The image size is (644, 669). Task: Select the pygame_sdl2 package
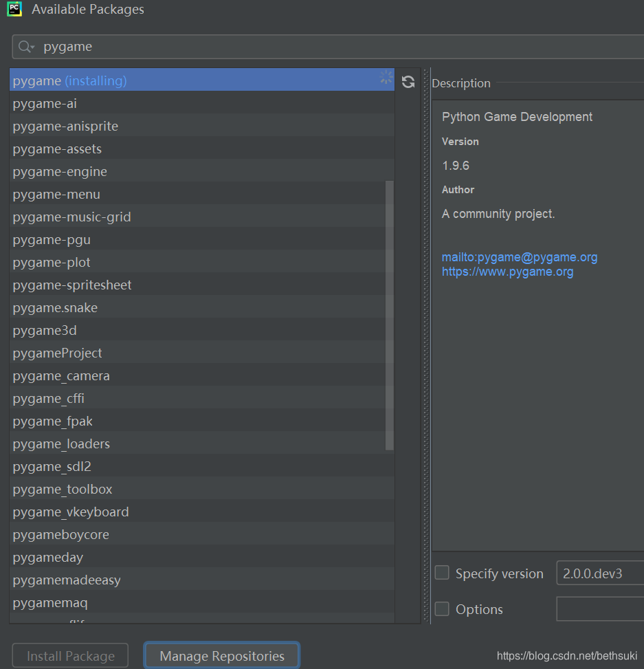point(202,466)
